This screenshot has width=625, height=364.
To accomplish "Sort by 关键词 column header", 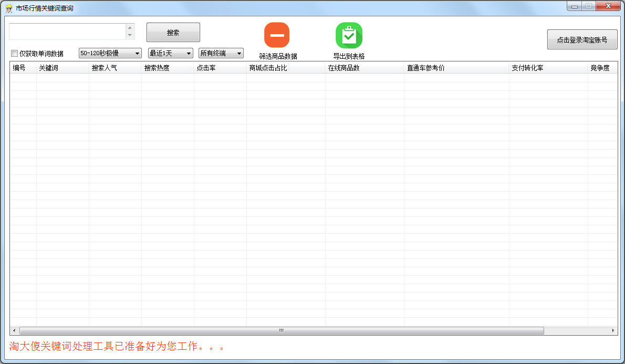I will tap(62, 68).
